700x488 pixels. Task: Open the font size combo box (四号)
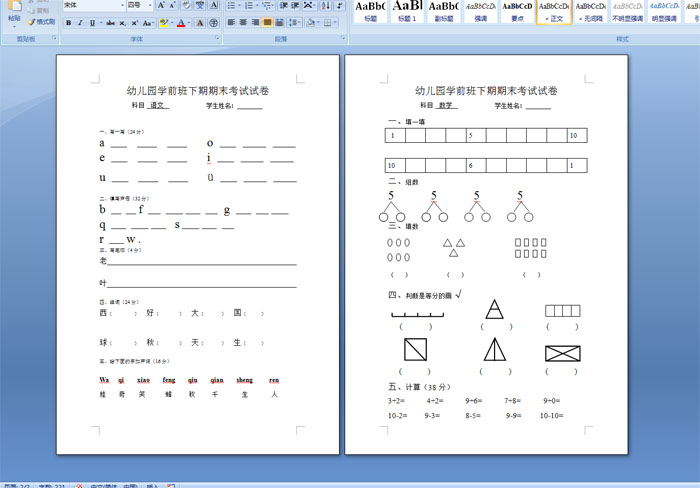point(140,5)
